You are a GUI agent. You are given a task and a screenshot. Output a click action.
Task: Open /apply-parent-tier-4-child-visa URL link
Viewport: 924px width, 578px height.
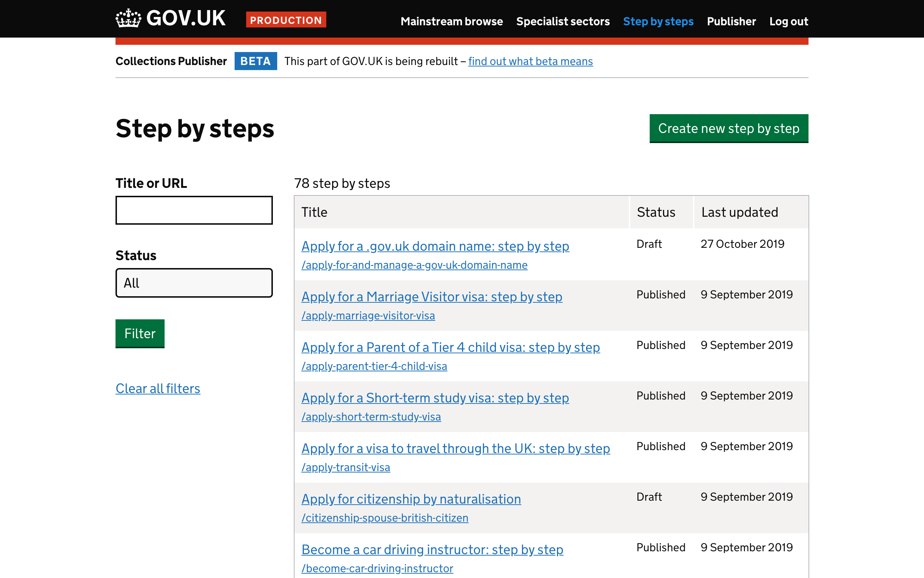tap(374, 366)
